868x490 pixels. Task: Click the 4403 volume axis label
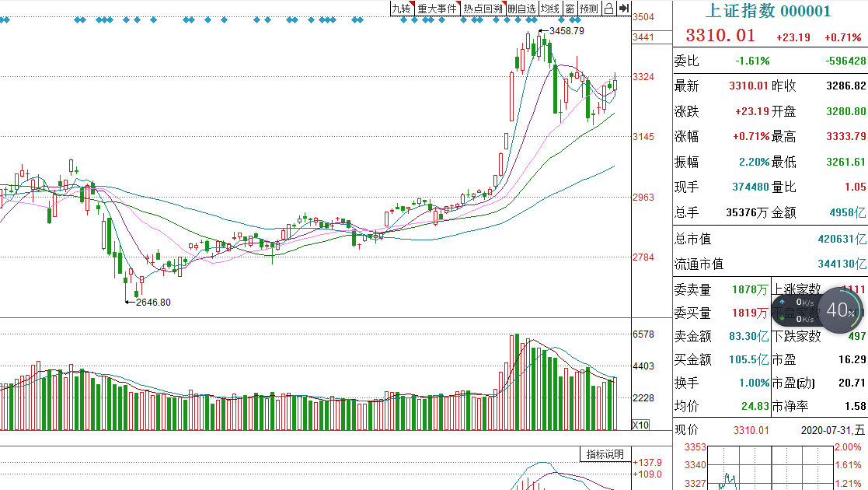click(643, 366)
